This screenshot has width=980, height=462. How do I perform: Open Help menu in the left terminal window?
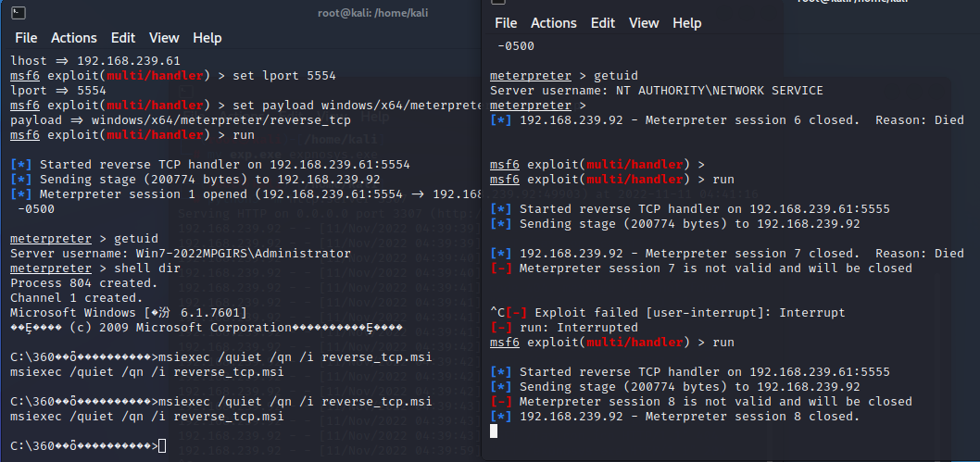click(207, 38)
